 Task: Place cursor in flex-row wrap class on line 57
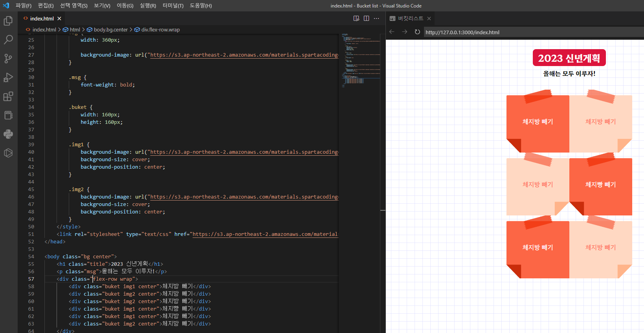coord(114,279)
